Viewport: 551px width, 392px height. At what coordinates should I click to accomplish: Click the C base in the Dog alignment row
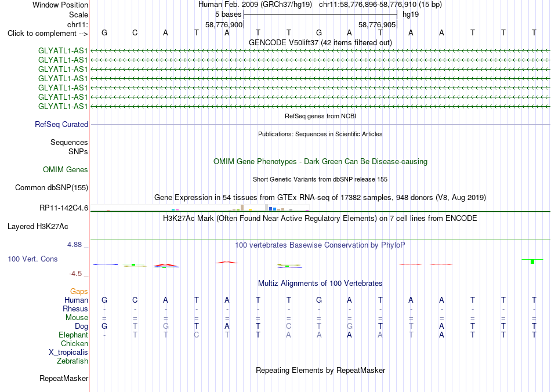tap(288, 326)
